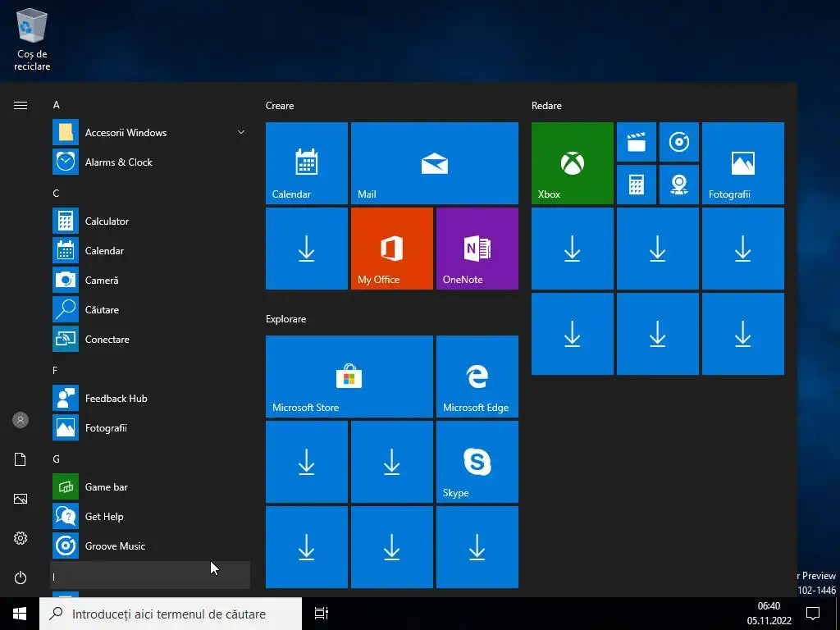Open Calendar in the app list
The image size is (840, 630).
click(150, 250)
